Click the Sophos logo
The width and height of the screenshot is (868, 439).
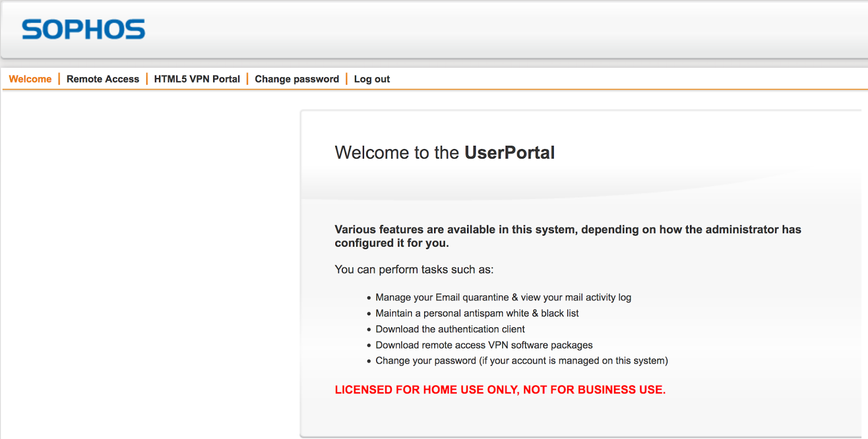(84, 29)
